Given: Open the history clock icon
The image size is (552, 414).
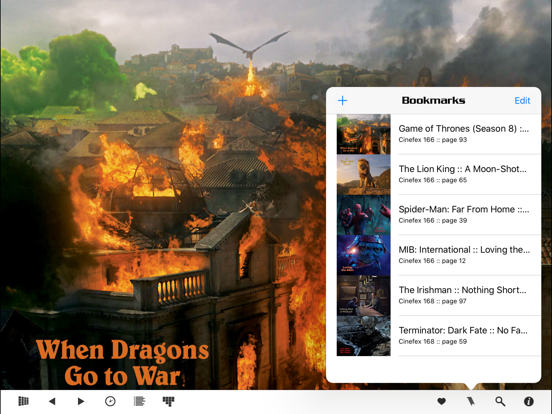Looking at the screenshot, I should click(110, 401).
